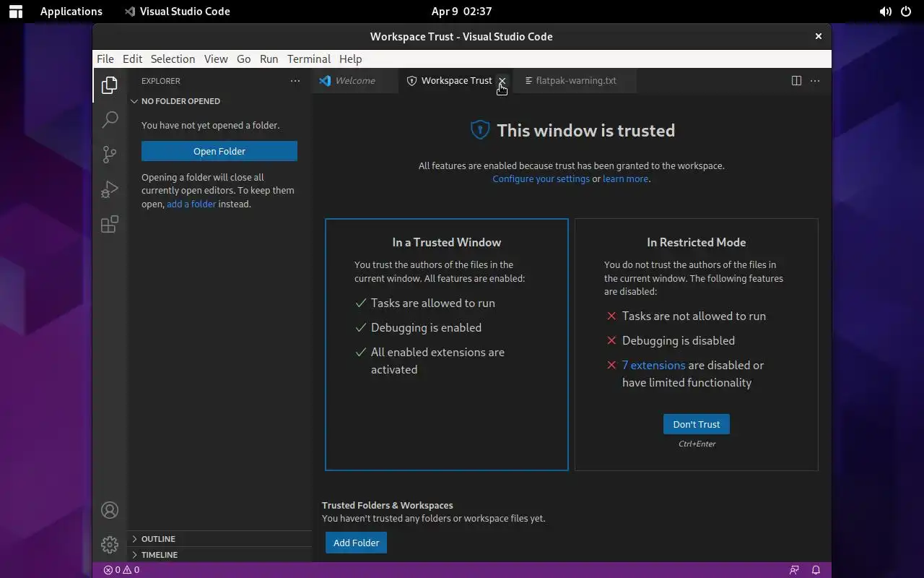Open the Edit menu
Screen dimensions: 924x578
tap(132, 59)
